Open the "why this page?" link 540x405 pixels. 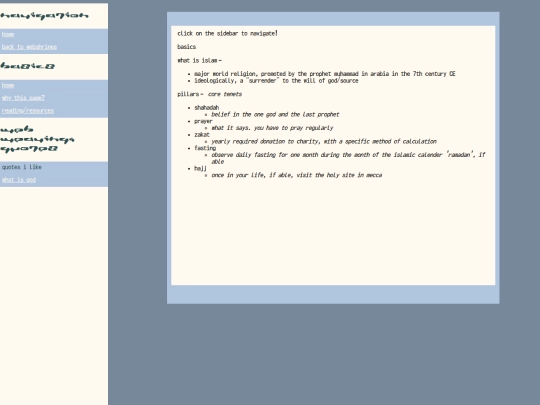tap(23, 98)
